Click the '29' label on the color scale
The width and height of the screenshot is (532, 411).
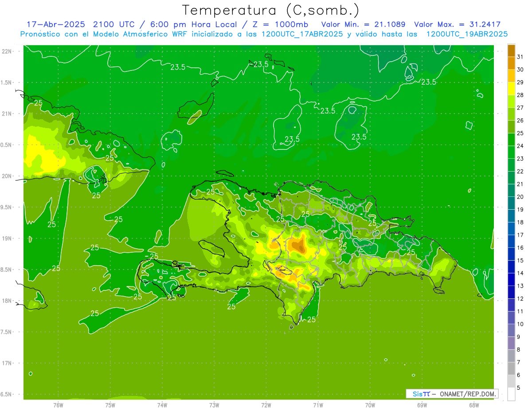[x=520, y=82]
